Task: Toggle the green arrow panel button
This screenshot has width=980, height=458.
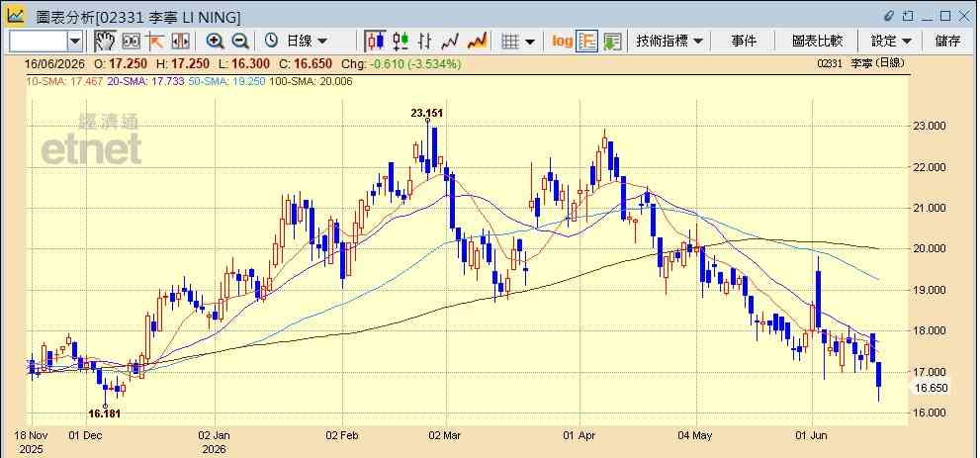Action: pyautogui.click(x=612, y=42)
